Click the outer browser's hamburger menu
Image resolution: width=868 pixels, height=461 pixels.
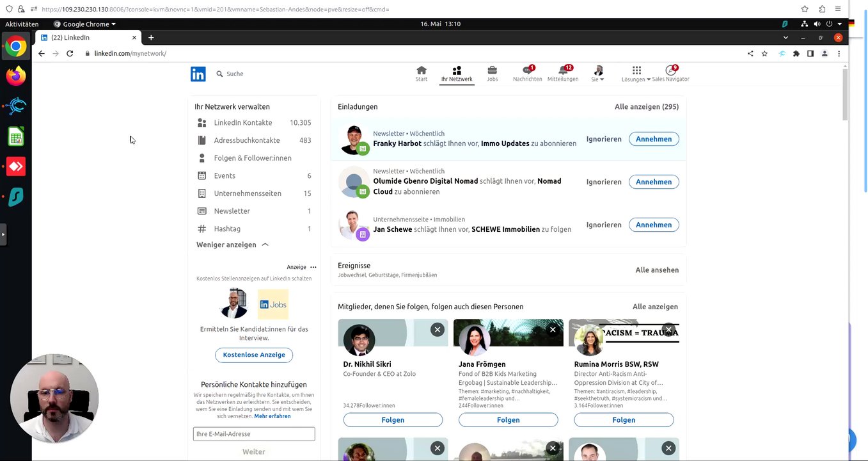coord(838,9)
